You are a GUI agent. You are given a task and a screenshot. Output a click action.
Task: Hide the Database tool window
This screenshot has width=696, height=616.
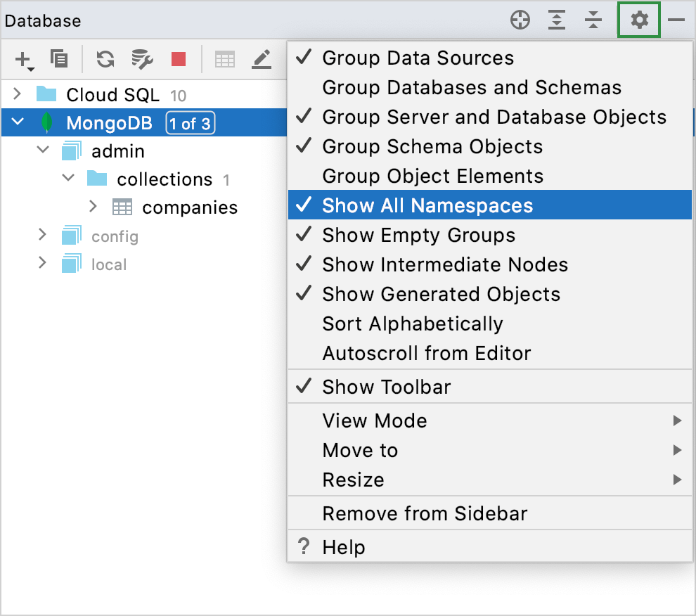point(676,20)
